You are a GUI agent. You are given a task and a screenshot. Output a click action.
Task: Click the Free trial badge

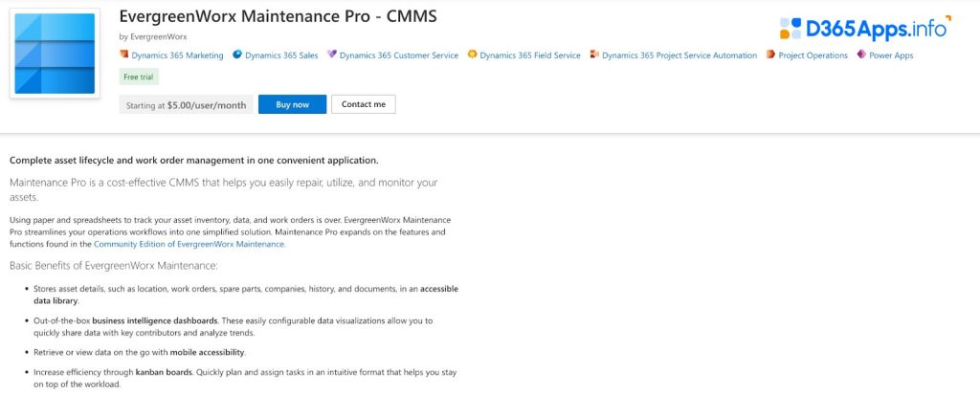pos(139,77)
